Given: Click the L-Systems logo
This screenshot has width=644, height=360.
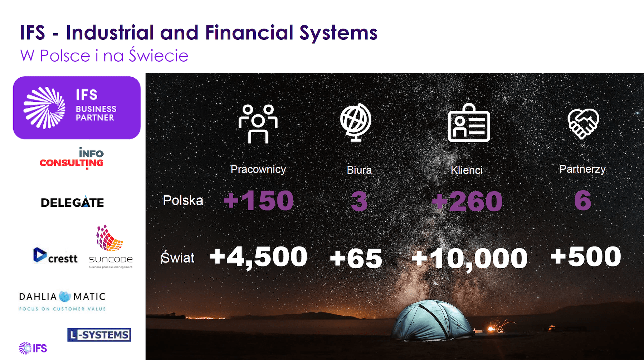Looking at the screenshot, I should 99,335.
